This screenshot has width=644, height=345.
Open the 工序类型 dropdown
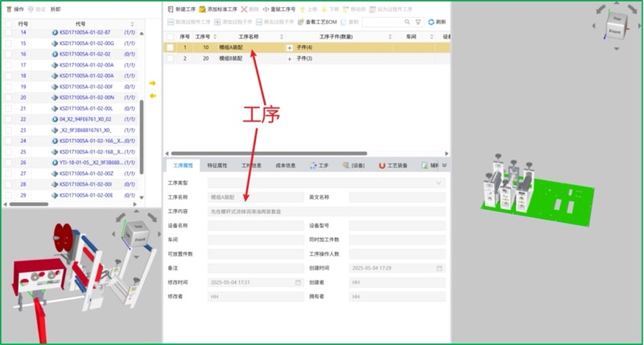coord(326,183)
